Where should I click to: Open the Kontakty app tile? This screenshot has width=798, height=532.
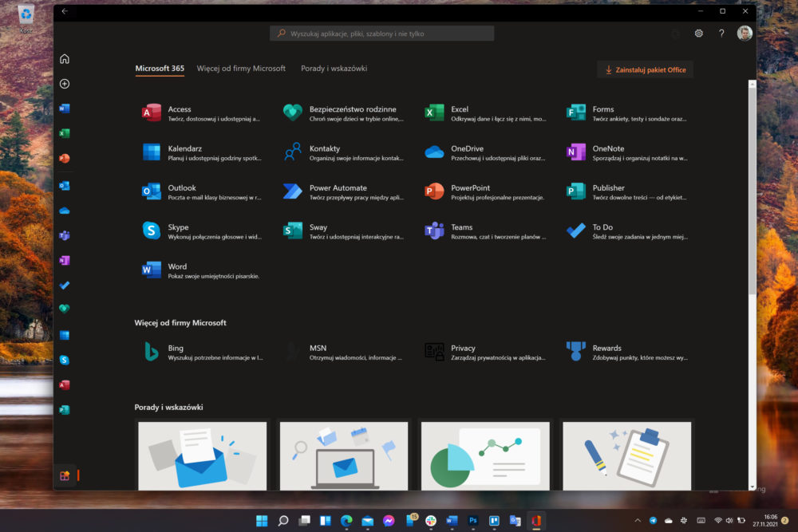tap(343, 152)
